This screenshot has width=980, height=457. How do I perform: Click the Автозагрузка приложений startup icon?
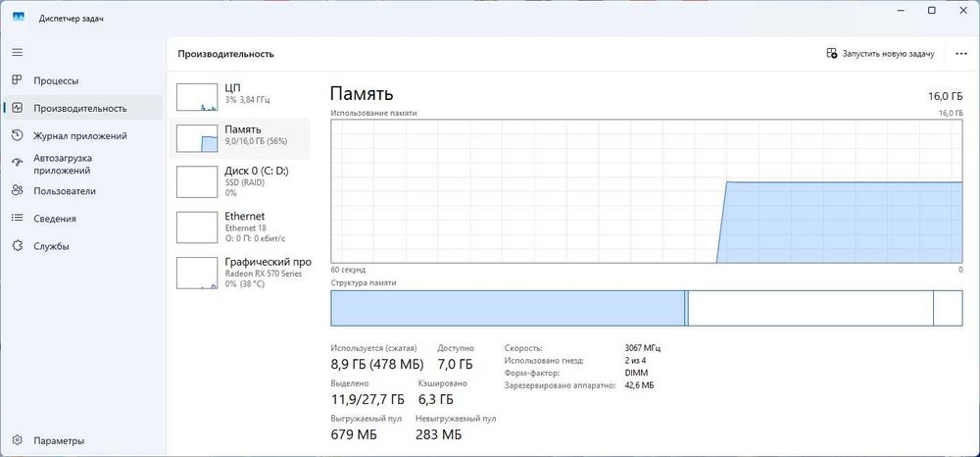point(18,163)
